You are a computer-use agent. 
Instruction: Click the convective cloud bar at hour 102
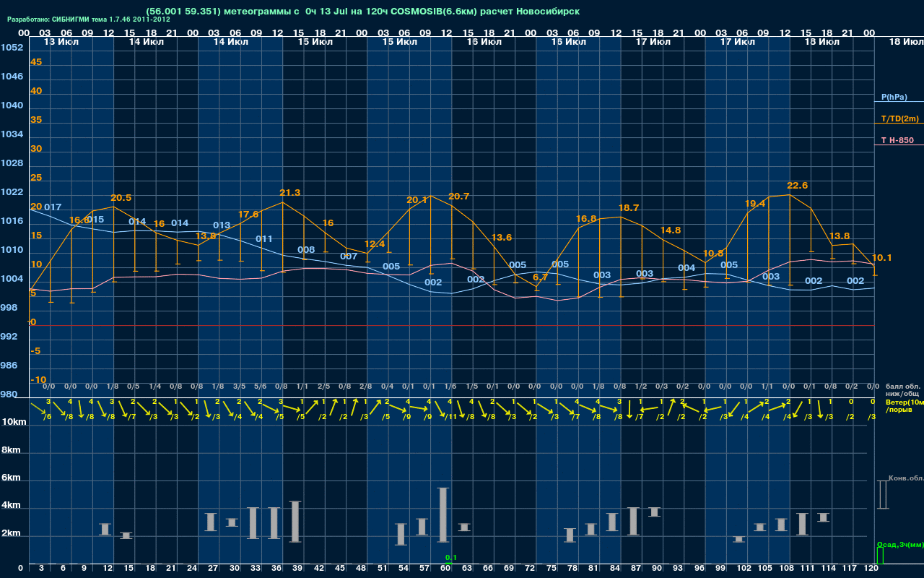click(x=738, y=539)
